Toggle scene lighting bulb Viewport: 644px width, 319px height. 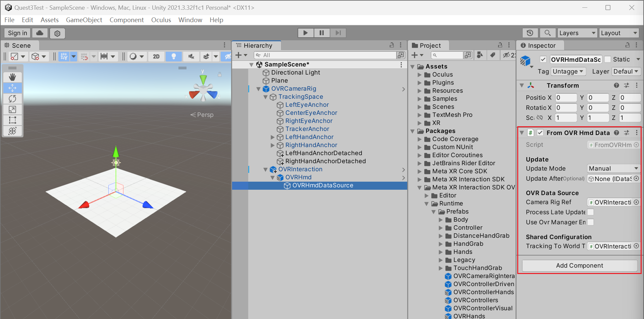click(173, 56)
